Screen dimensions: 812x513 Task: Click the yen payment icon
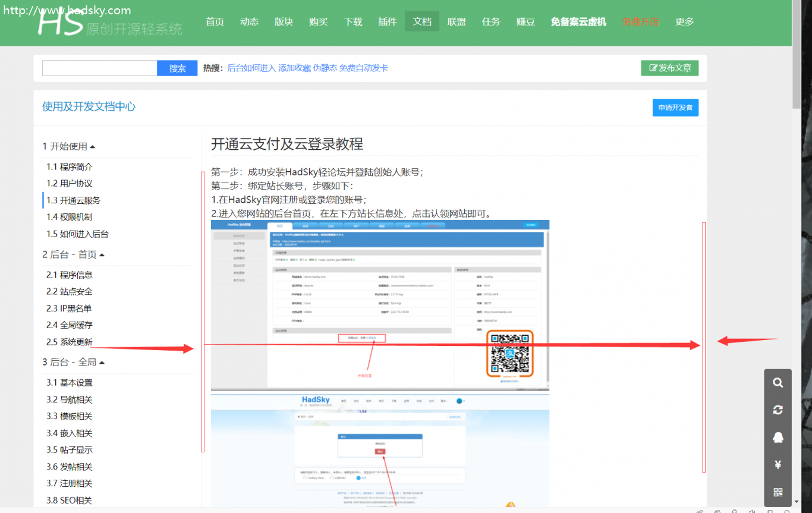point(778,465)
